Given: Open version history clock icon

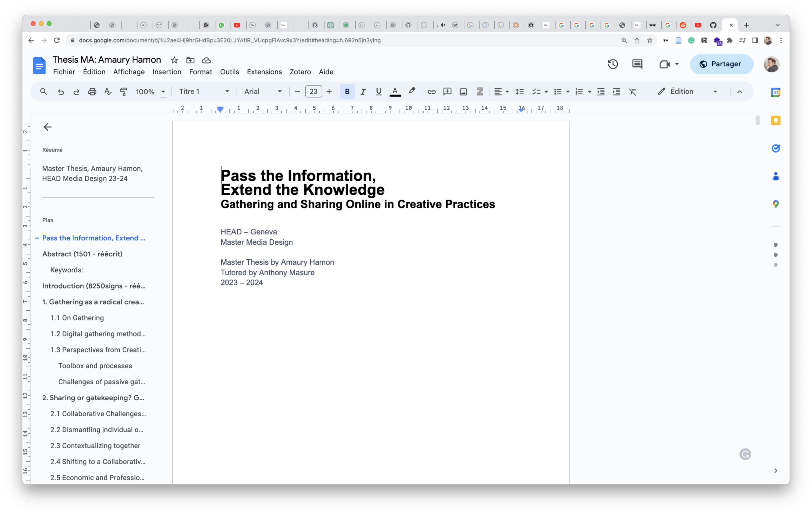Looking at the screenshot, I should click(x=613, y=64).
